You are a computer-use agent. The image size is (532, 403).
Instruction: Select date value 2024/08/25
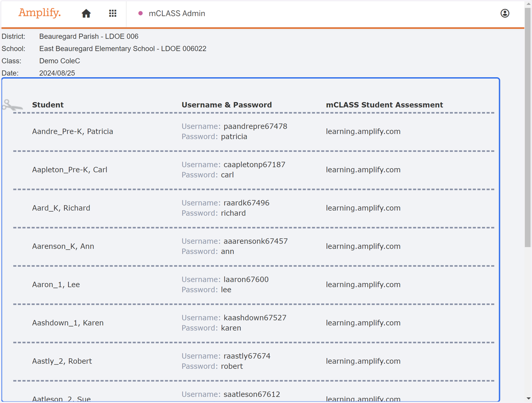[57, 73]
